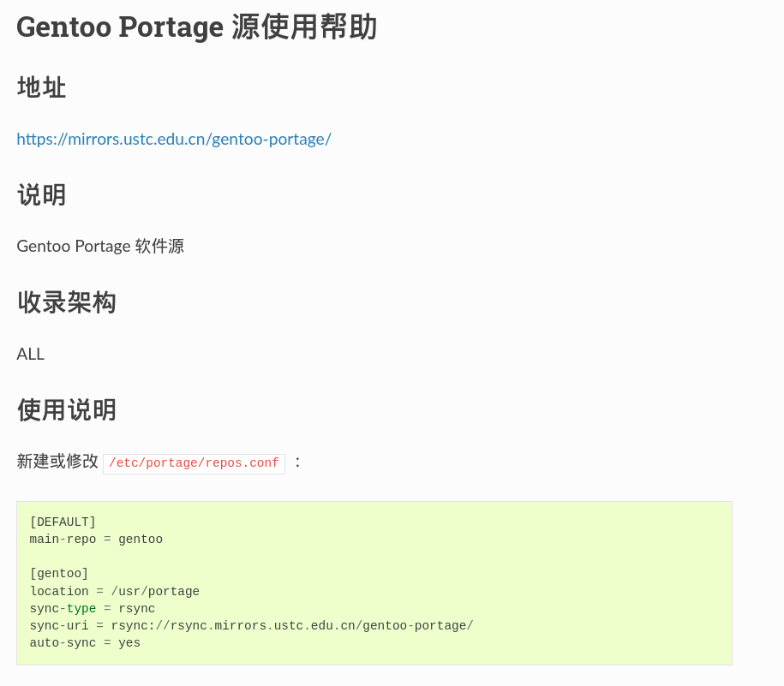Click the "Gentoo Portage 源使用帮助" page title
784x686 pixels.
196,27
